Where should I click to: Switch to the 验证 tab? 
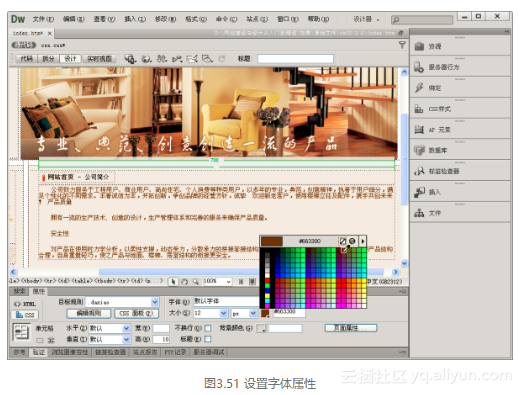[x=39, y=352]
